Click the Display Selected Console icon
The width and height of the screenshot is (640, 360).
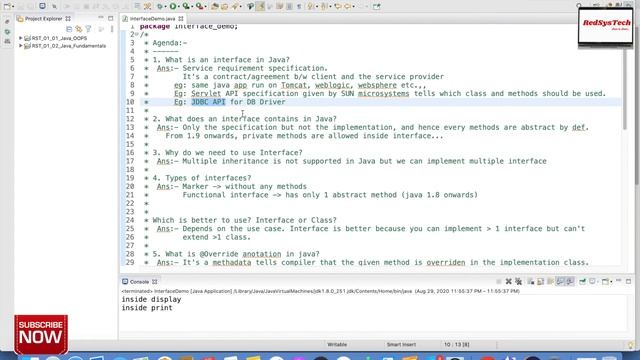592,282
